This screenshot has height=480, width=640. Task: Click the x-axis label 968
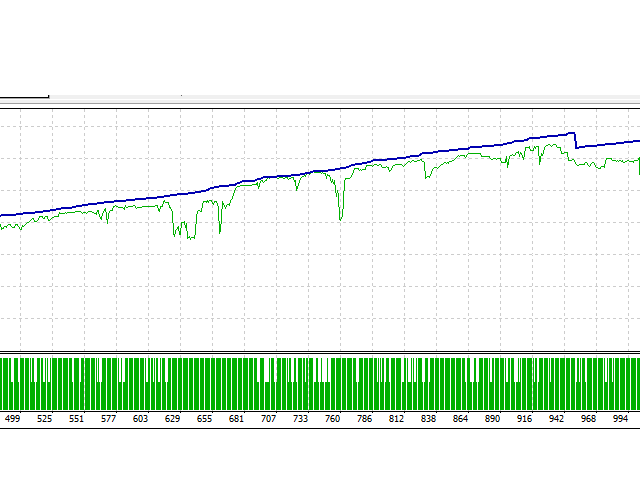pos(588,419)
